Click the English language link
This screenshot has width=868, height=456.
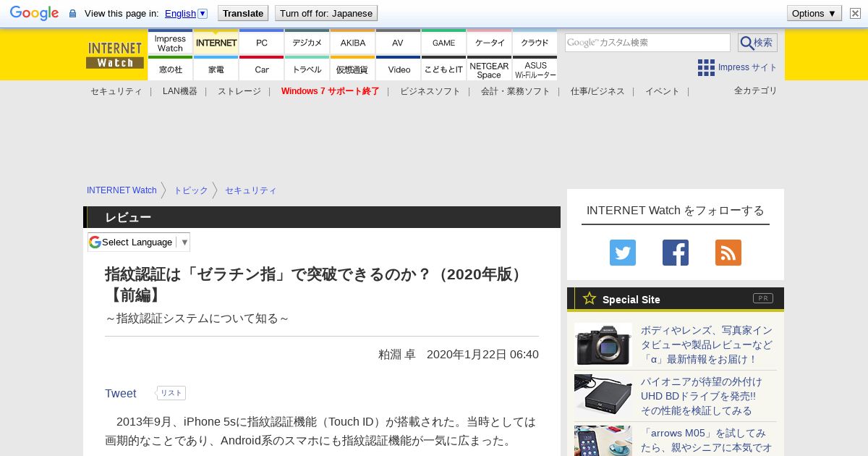[180, 13]
